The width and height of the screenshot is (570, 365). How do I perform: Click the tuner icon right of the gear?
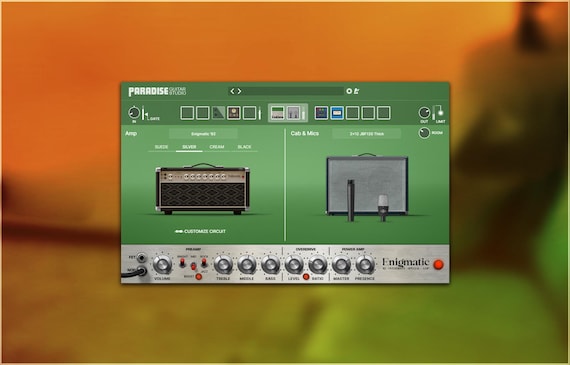pyautogui.click(x=357, y=91)
